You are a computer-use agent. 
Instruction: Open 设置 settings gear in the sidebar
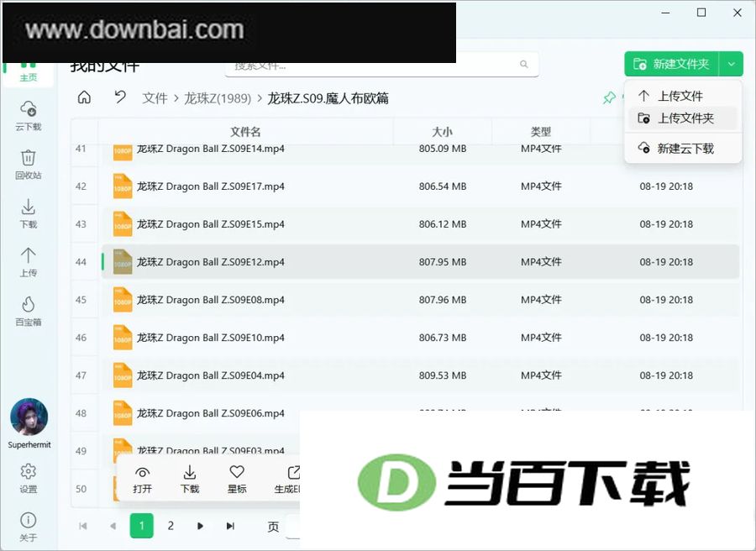click(28, 478)
